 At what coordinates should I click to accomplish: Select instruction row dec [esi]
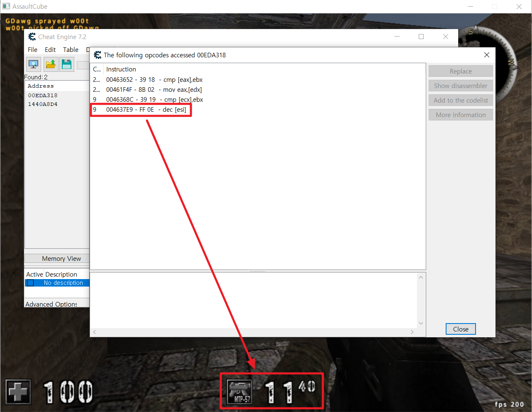[258, 110]
